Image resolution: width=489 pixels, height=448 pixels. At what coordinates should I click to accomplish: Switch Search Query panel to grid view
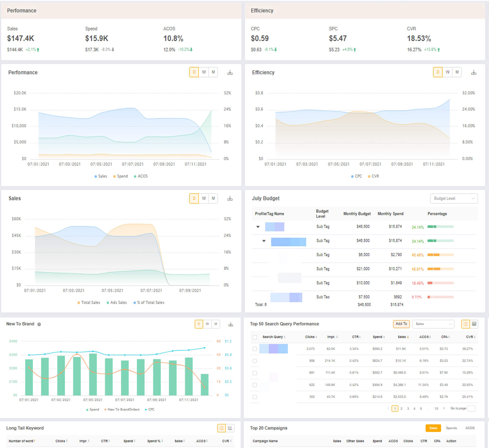click(x=474, y=324)
